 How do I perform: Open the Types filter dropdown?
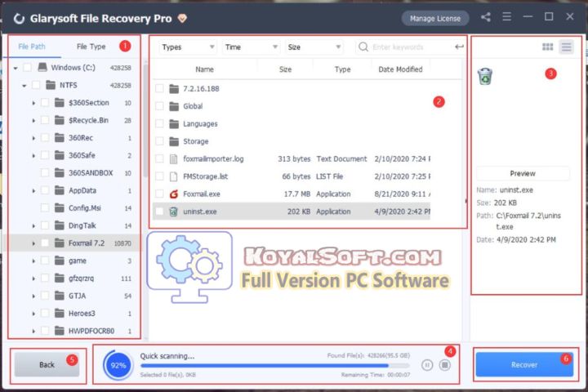point(188,47)
